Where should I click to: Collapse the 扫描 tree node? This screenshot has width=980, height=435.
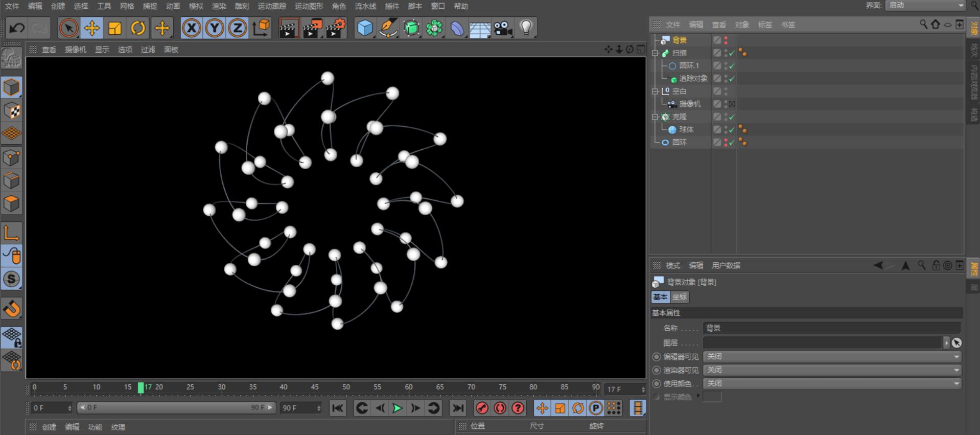[x=656, y=53]
